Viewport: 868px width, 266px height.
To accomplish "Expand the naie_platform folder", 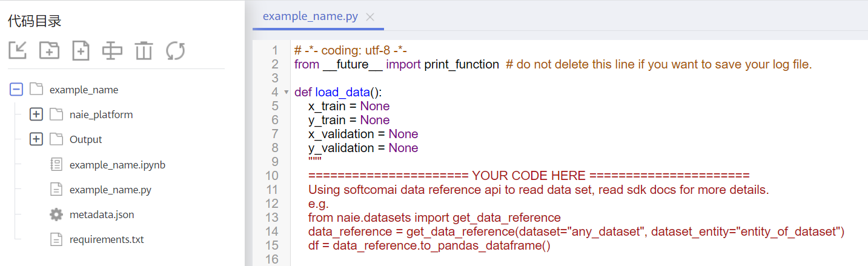I will click(x=36, y=115).
